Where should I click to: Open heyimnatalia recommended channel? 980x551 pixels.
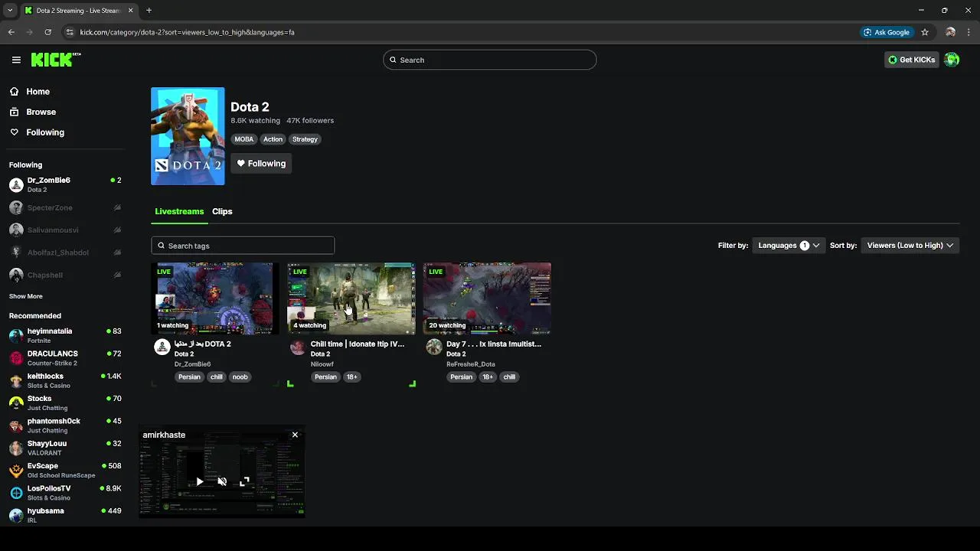pyautogui.click(x=65, y=335)
